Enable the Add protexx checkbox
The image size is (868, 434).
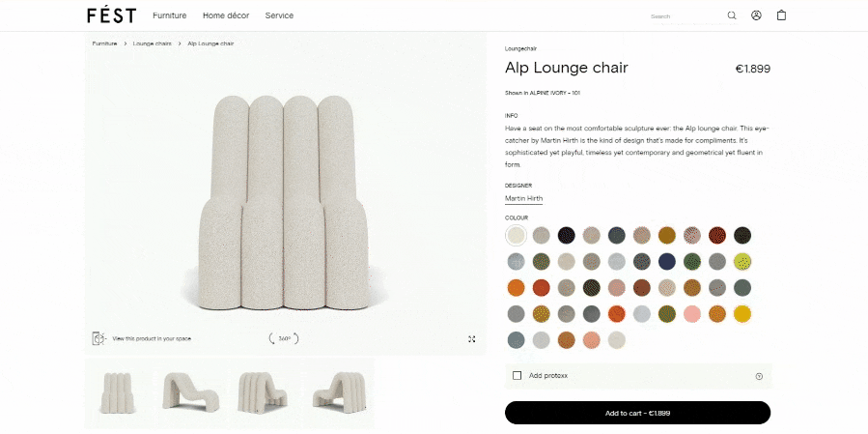(x=518, y=376)
